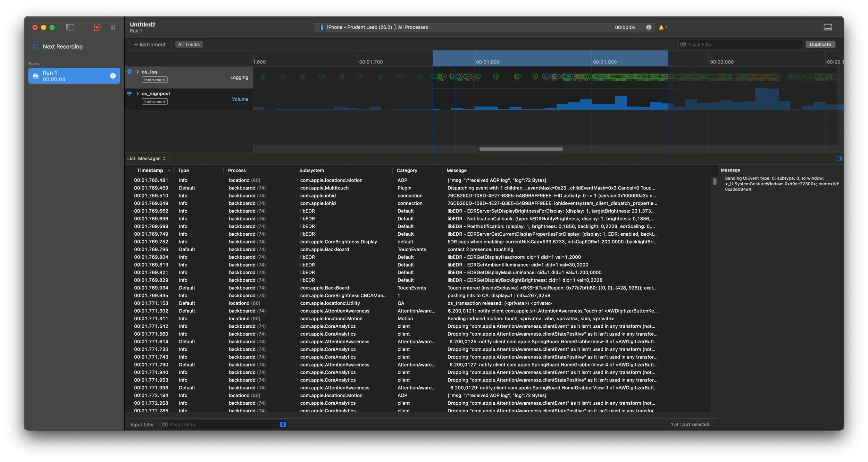This screenshot has width=868, height=462.
Task: Select the All Tracks tab
Action: [189, 44]
